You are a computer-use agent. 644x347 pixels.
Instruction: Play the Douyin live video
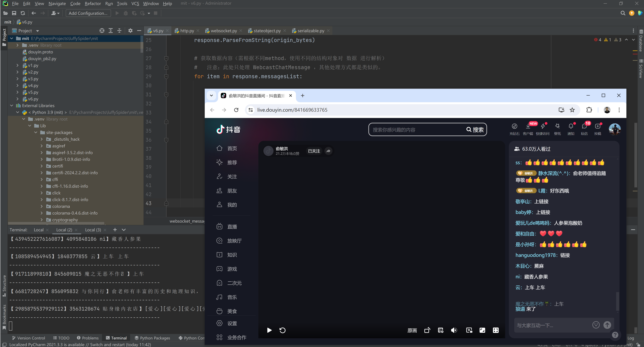tap(269, 330)
